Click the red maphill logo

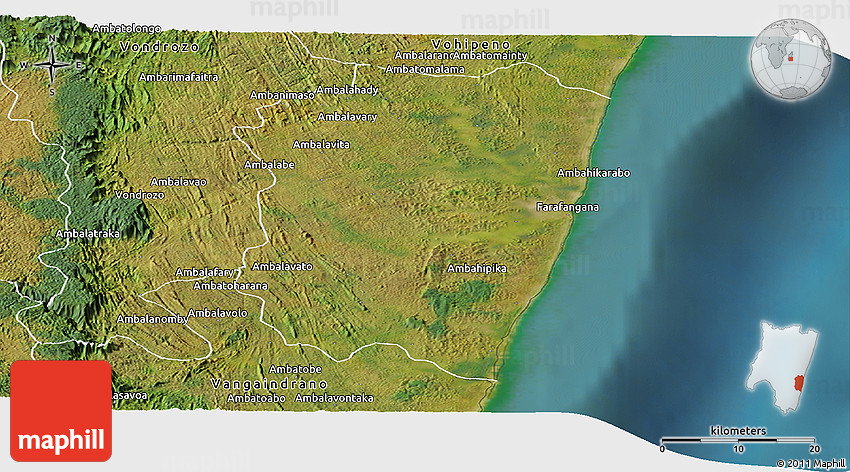(61, 410)
